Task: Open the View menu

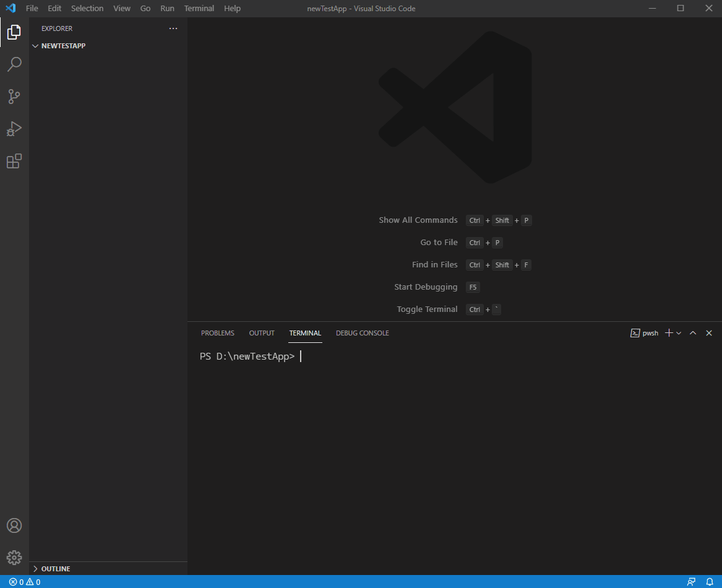Action: click(122, 8)
